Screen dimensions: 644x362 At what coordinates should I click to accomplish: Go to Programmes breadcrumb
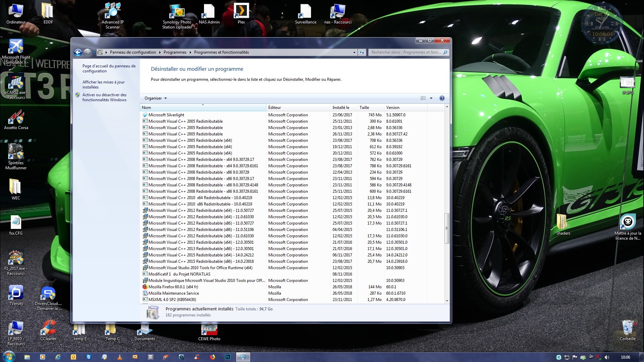coord(175,52)
